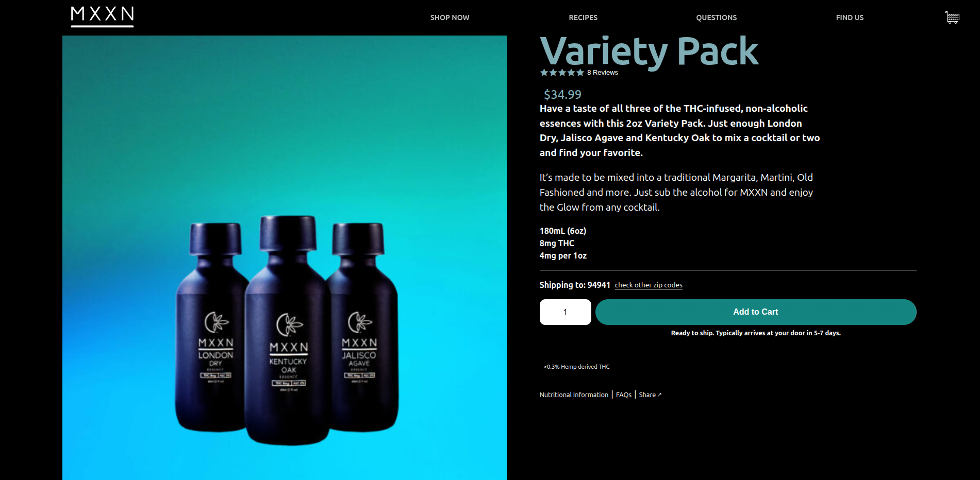Open Nutritional Information

click(574, 395)
